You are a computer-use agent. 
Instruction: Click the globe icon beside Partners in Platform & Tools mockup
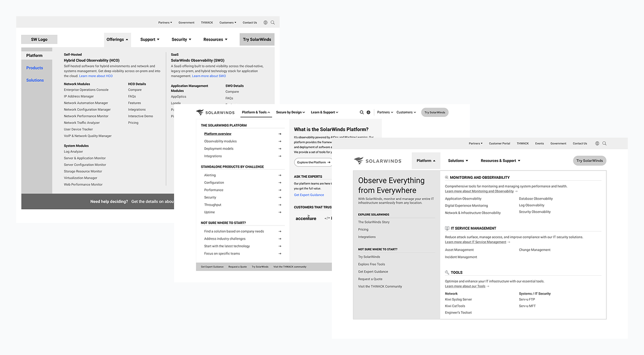368,112
